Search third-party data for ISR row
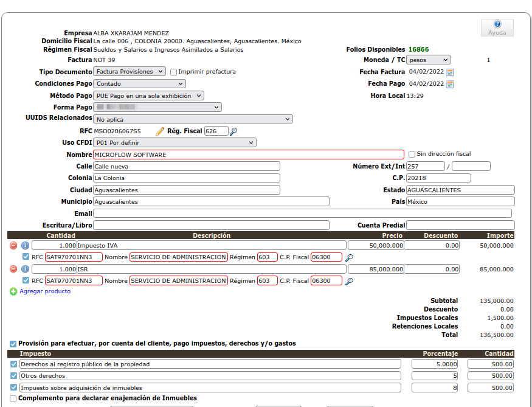532x407 pixels. tap(349, 281)
